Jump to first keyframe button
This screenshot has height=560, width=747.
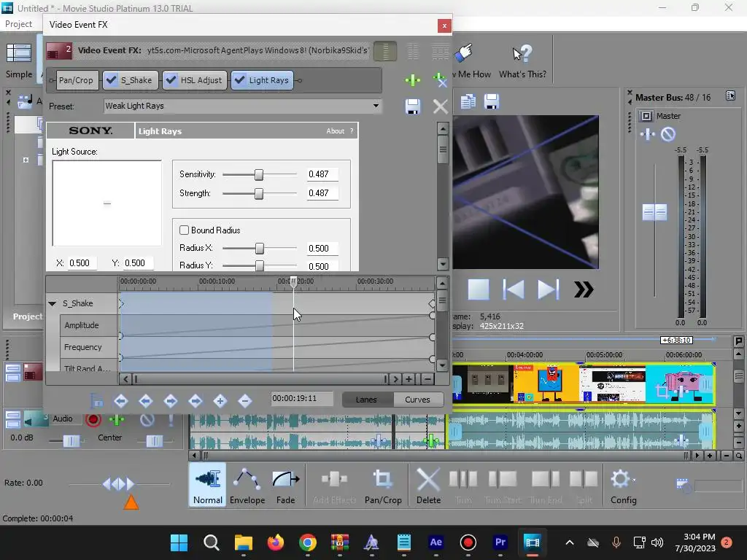121,401
